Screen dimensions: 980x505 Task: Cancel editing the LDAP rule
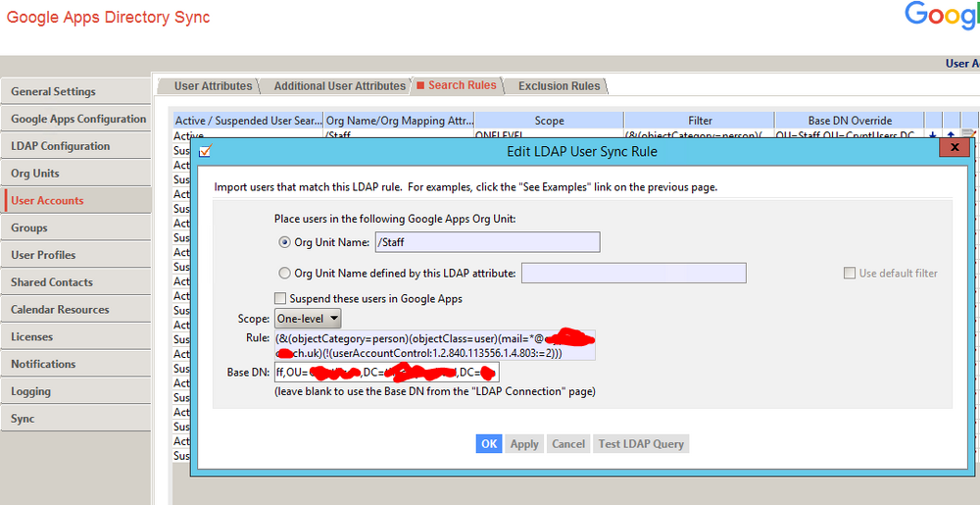tap(568, 444)
